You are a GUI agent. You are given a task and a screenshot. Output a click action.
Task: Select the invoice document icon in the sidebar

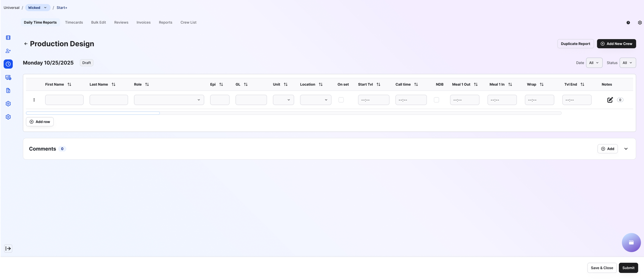(8, 90)
